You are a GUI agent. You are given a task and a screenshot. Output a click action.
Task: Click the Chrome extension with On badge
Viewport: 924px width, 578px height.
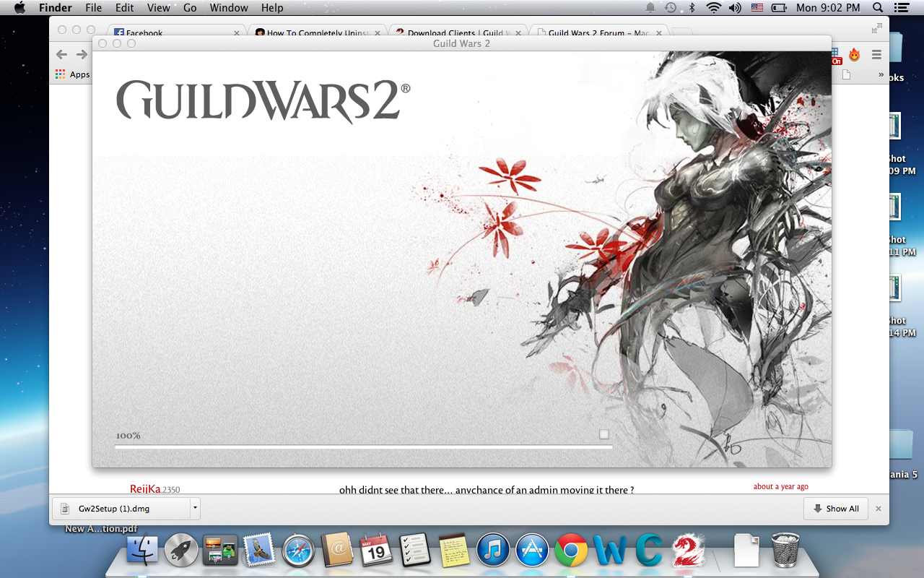836,56
